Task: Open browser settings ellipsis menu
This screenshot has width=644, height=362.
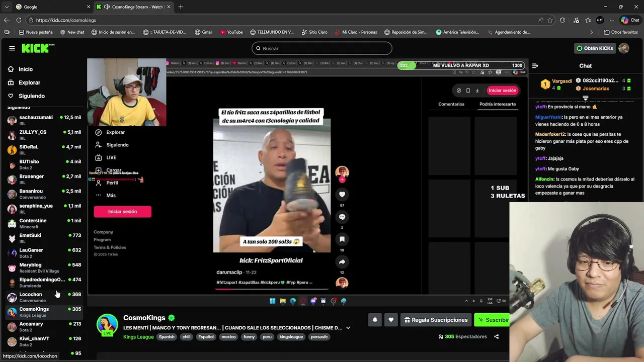Action: (612, 20)
